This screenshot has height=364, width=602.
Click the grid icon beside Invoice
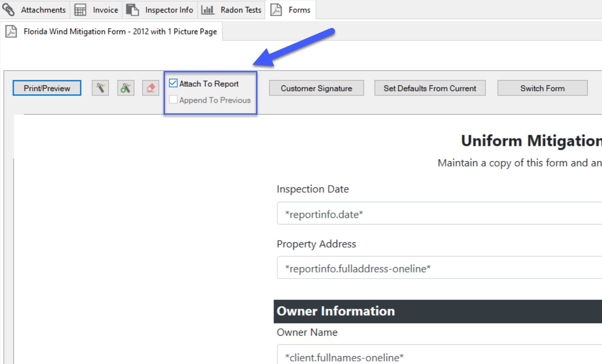80,9
